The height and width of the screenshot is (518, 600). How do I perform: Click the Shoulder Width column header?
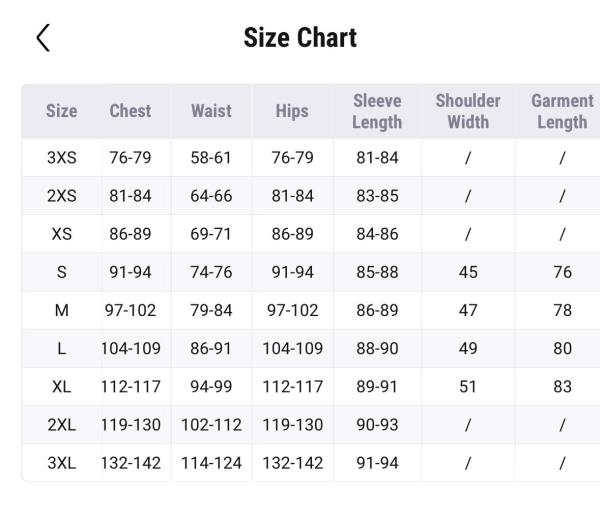pyautogui.click(x=468, y=111)
